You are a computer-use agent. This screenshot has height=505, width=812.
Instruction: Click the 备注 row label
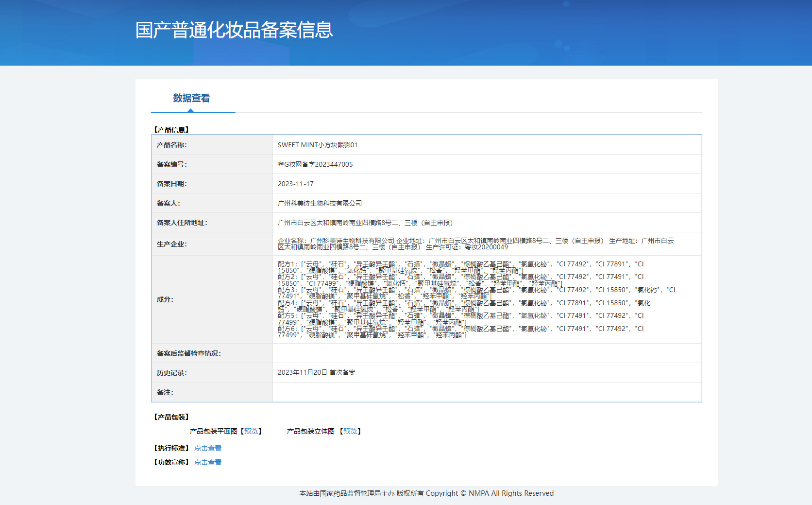click(x=165, y=392)
